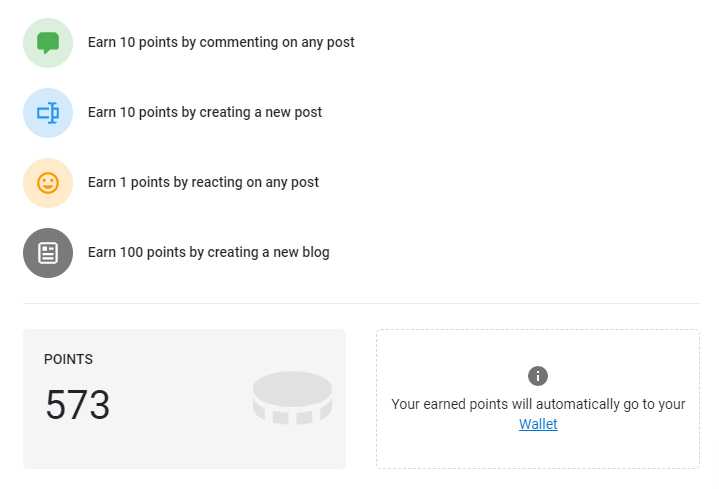
Task: Select the creating a new blog reward text
Action: click(209, 252)
